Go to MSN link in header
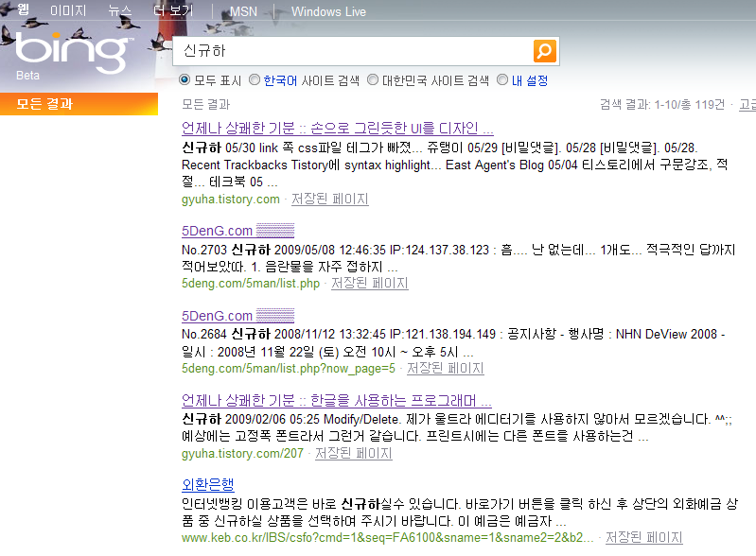 pyautogui.click(x=243, y=11)
